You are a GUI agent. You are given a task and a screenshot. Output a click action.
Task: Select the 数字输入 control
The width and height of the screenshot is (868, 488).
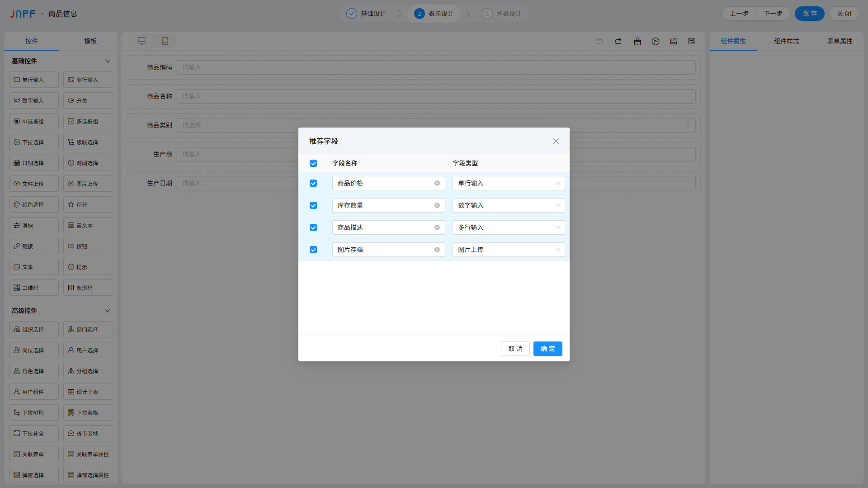pyautogui.click(x=34, y=100)
